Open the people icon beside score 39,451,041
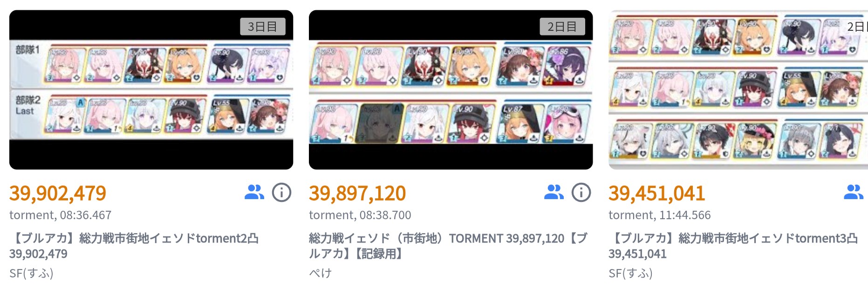Image resolution: width=868 pixels, height=290 pixels. point(854,192)
